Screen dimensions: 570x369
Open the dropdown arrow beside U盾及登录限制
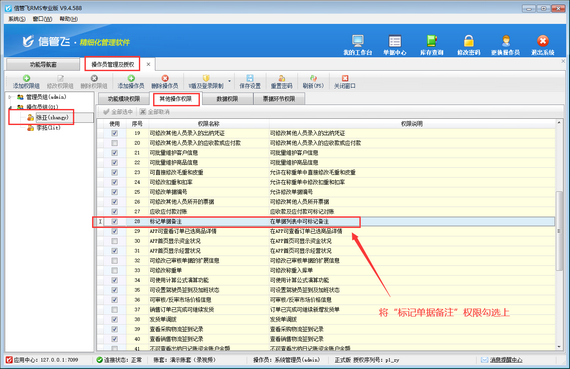[x=229, y=81]
